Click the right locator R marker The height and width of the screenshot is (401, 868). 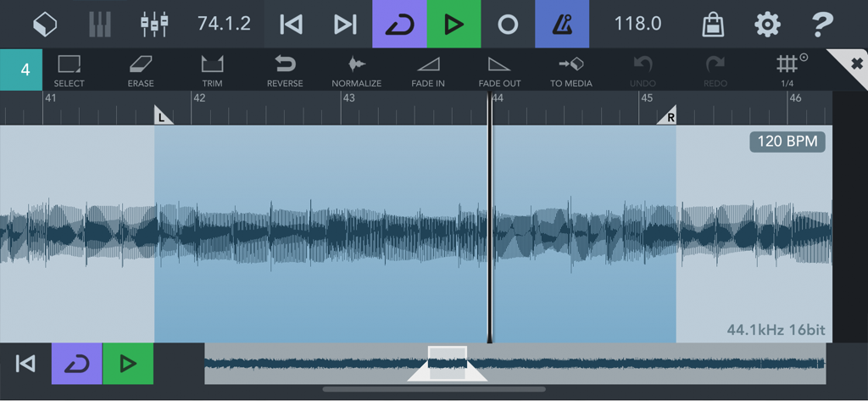pos(669,118)
